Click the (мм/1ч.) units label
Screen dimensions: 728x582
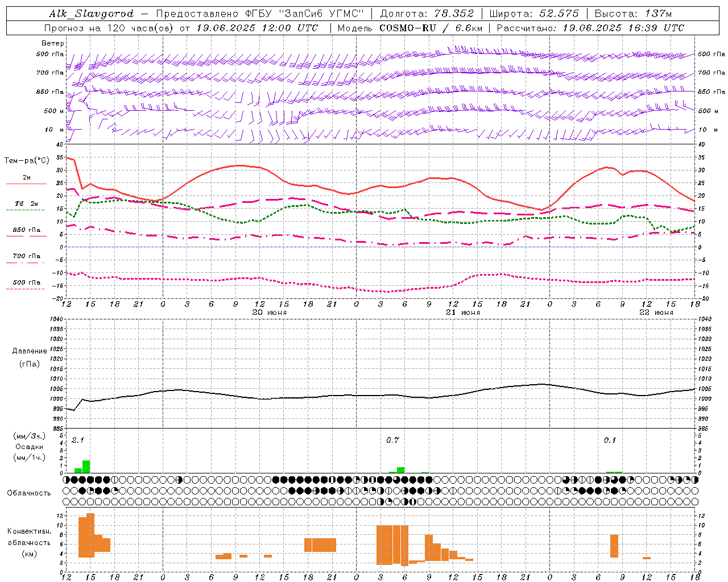30,458
